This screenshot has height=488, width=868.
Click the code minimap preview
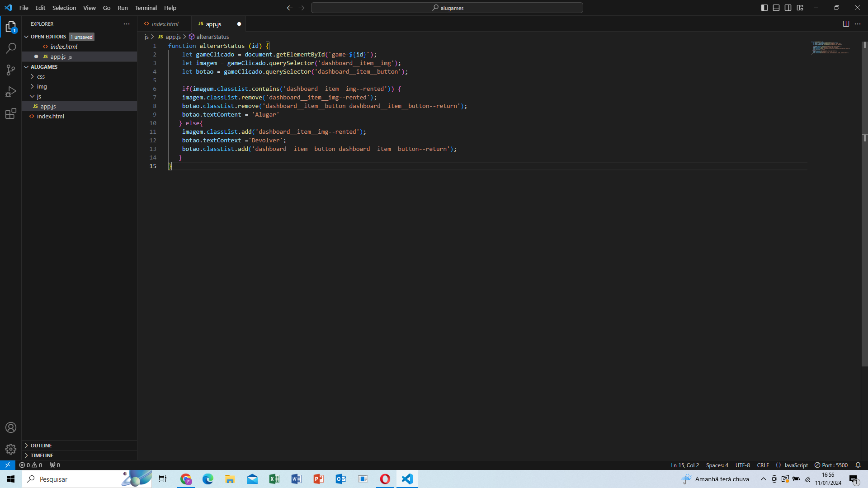pyautogui.click(x=831, y=47)
